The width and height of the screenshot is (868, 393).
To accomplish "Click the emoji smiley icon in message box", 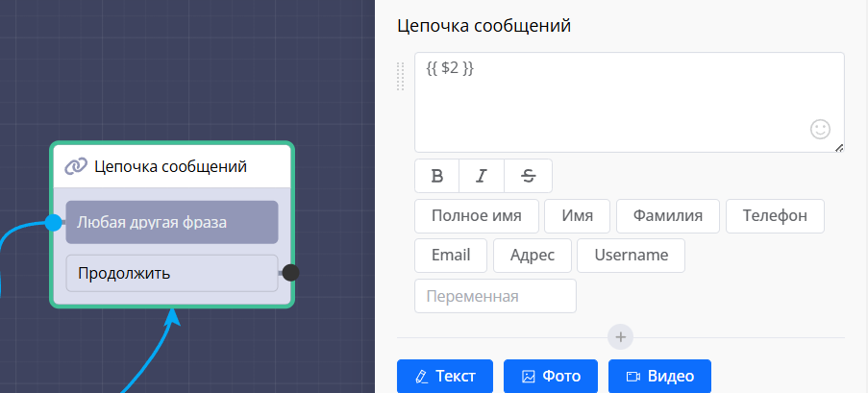I will [x=820, y=129].
